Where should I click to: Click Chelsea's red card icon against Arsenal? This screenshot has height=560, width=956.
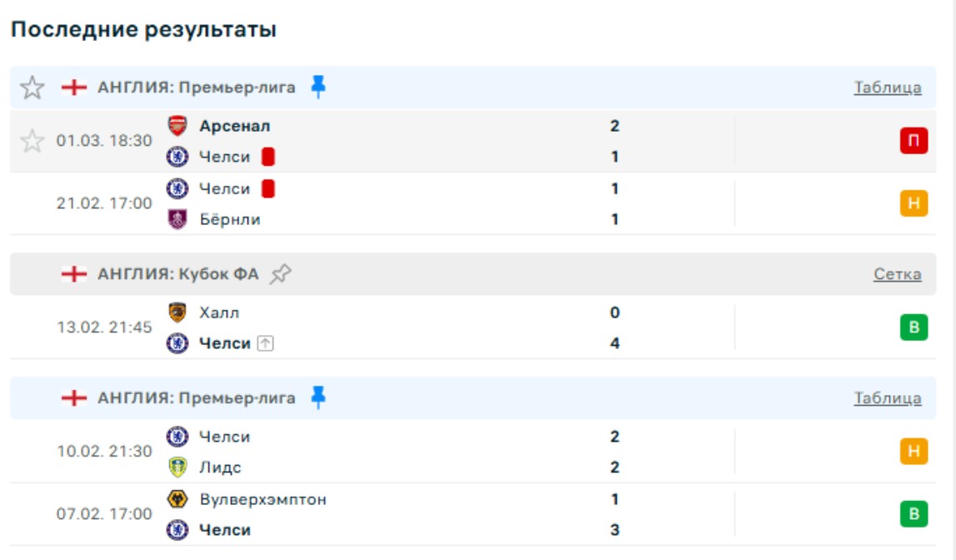(268, 157)
